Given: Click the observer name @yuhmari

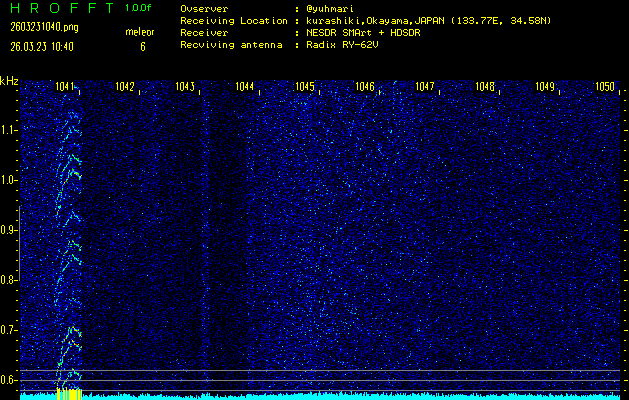Looking at the screenshot, I should pos(330,9).
